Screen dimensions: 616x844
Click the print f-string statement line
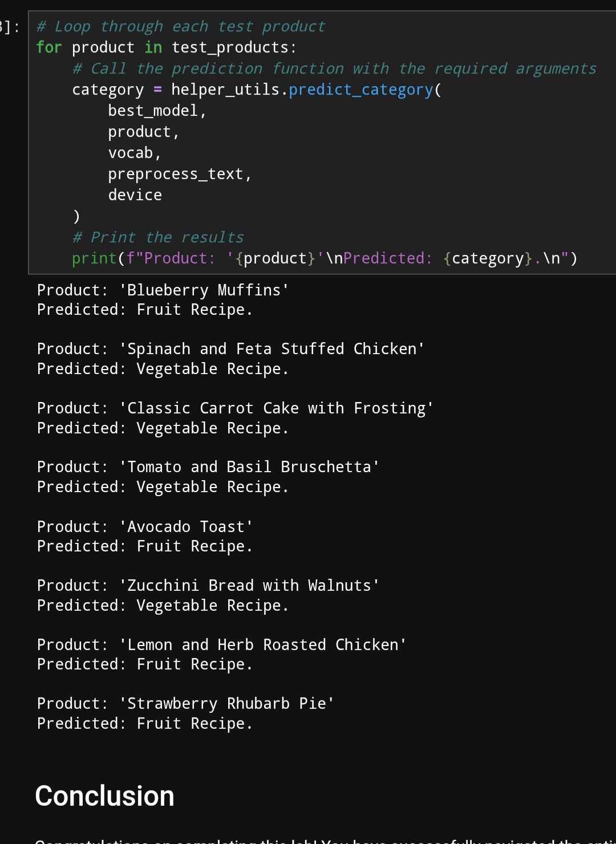pyautogui.click(x=324, y=258)
